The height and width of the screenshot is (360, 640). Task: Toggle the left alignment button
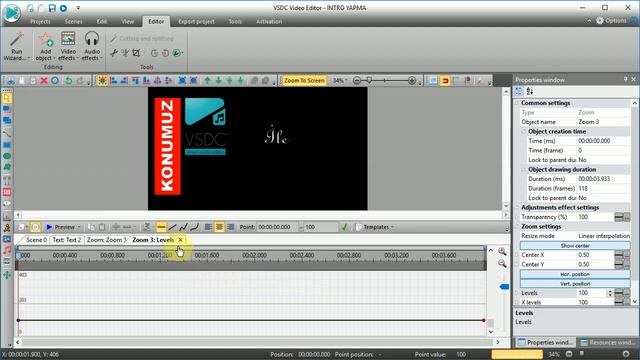[x=208, y=227]
